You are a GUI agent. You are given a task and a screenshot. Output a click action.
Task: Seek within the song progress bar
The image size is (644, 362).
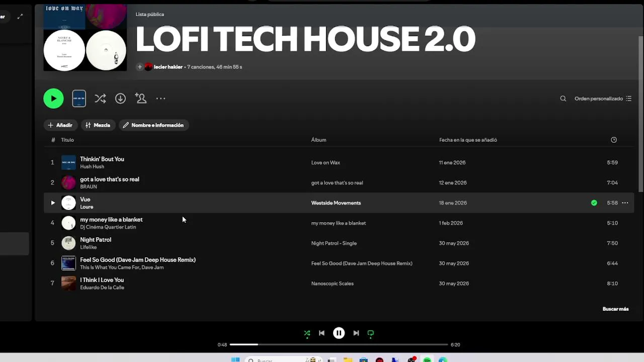[x=339, y=344]
